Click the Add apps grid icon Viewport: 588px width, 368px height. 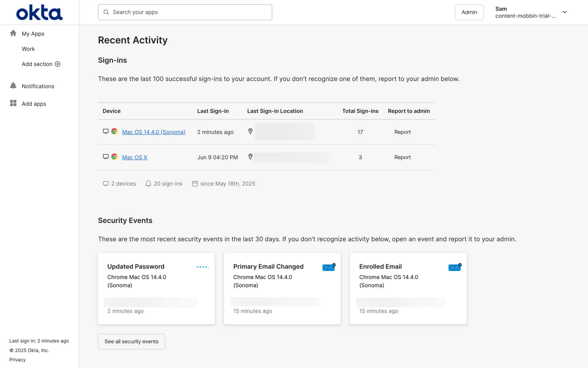pos(13,103)
